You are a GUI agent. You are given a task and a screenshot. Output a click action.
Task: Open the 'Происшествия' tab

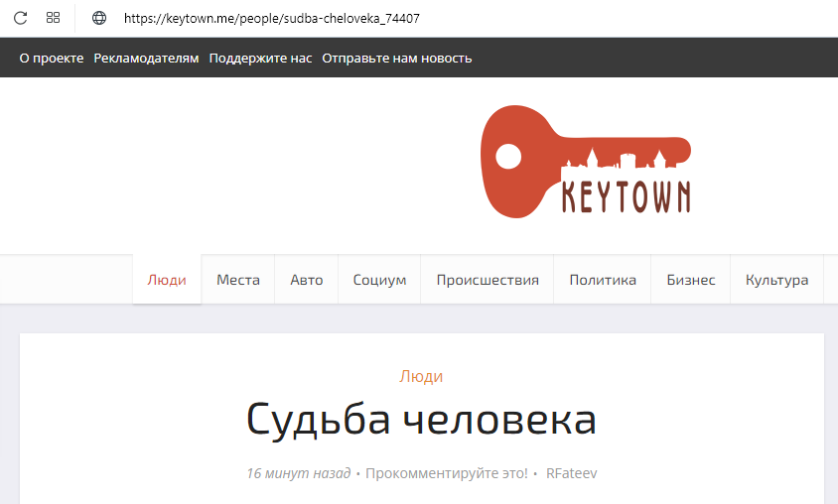[488, 280]
